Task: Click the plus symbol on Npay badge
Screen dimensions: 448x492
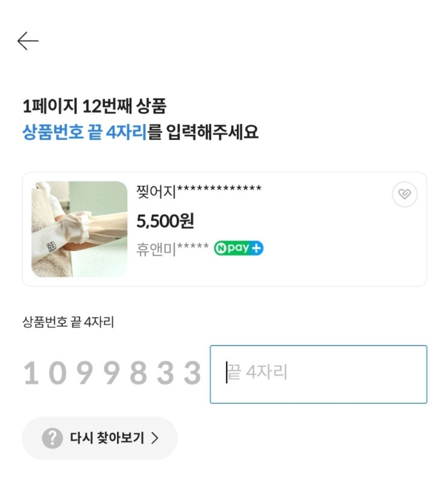Action: [x=256, y=248]
